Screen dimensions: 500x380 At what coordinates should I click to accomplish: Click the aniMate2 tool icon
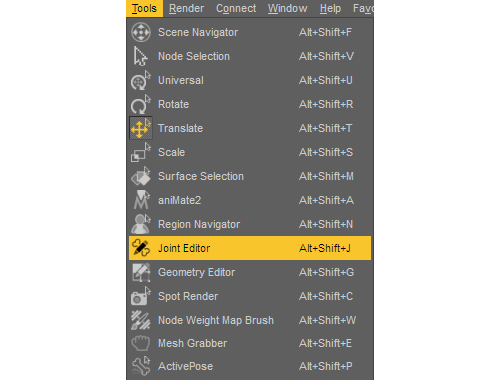tap(141, 200)
